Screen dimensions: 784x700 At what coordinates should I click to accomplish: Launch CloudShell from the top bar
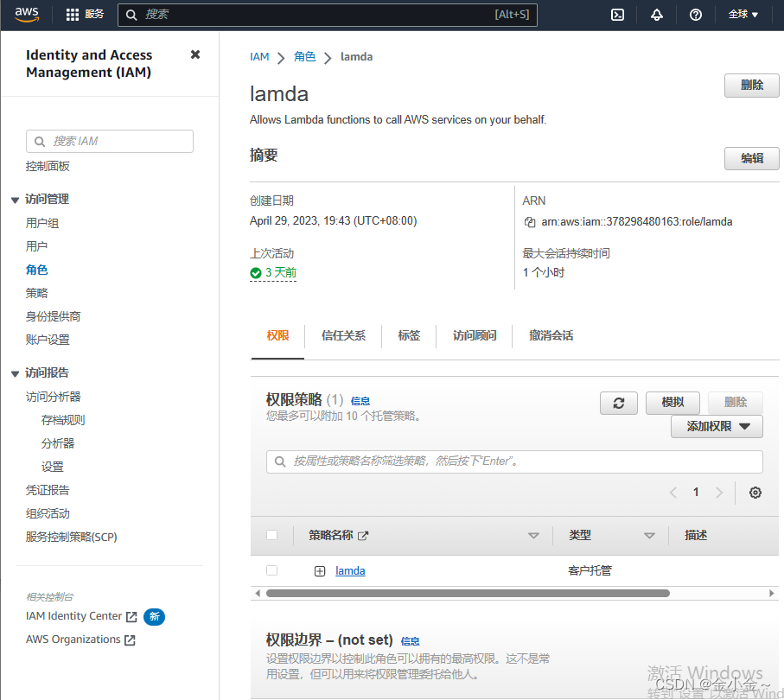pyautogui.click(x=617, y=15)
